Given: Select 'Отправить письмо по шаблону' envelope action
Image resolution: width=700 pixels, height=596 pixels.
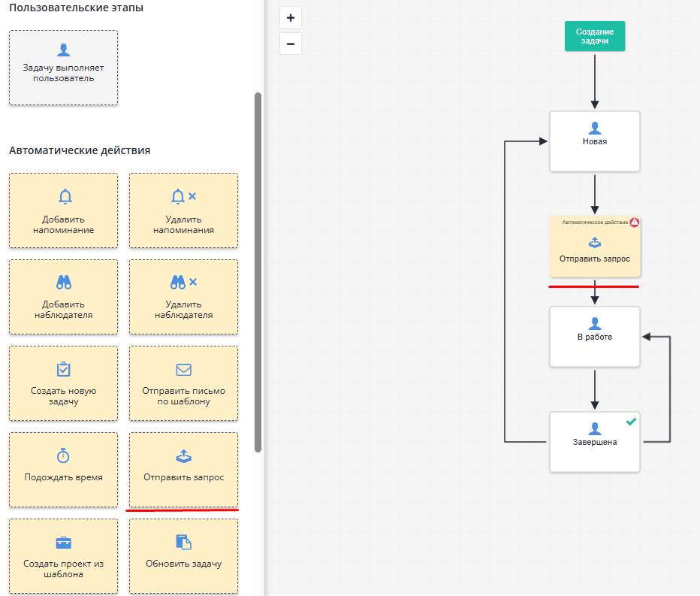Looking at the screenshot, I should pos(183,383).
